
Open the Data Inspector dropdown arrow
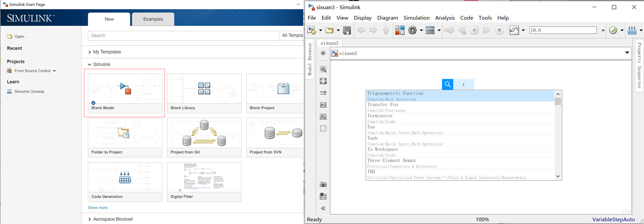point(523,30)
